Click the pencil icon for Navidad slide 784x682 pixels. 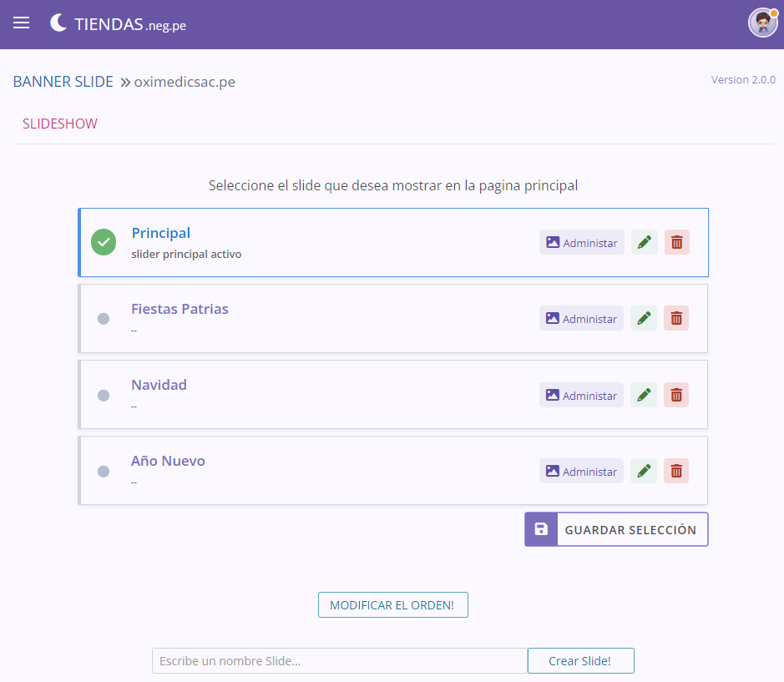tap(643, 395)
